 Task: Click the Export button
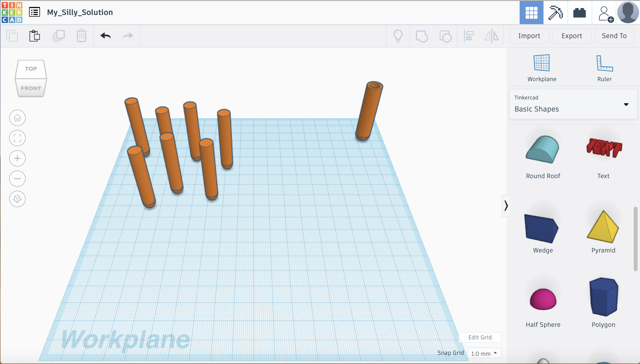(571, 36)
